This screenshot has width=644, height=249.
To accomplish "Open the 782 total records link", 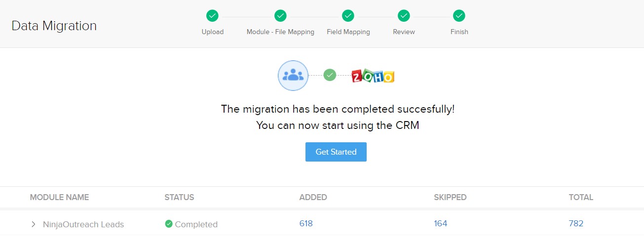I will click(x=576, y=223).
